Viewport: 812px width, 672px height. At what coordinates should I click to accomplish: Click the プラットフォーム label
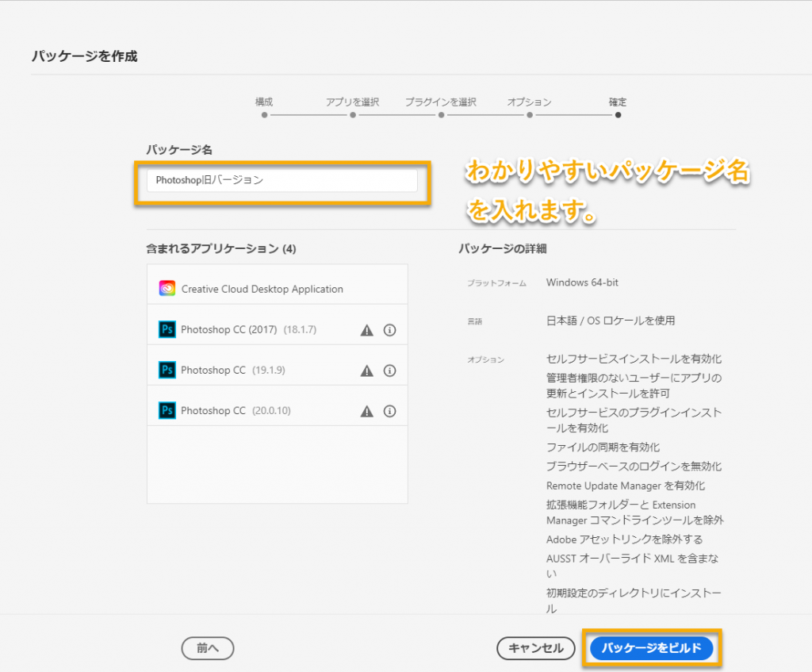coord(496,283)
